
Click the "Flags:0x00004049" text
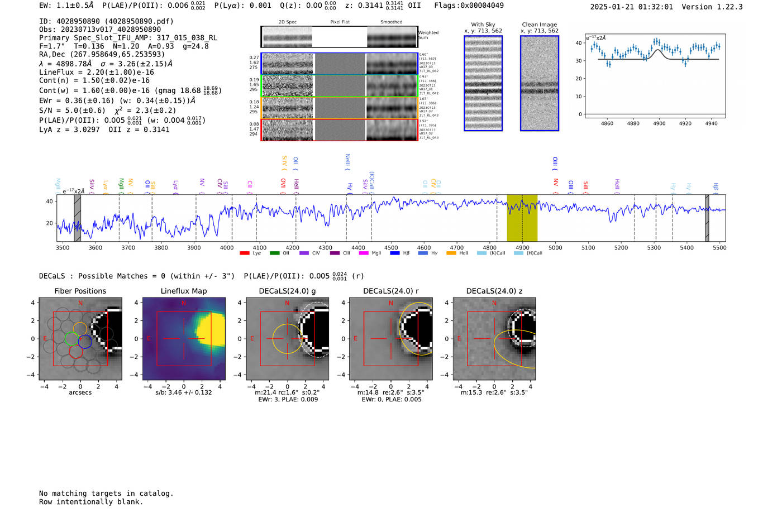(469, 6)
